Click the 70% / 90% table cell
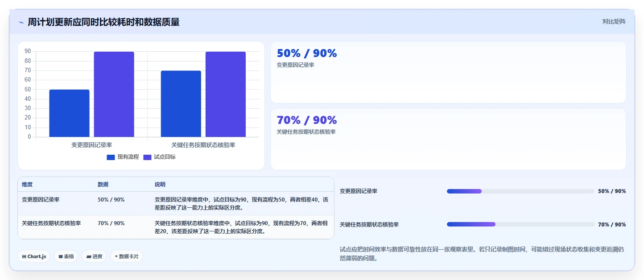Image resolution: width=644 pixels, height=280 pixels. (111, 223)
